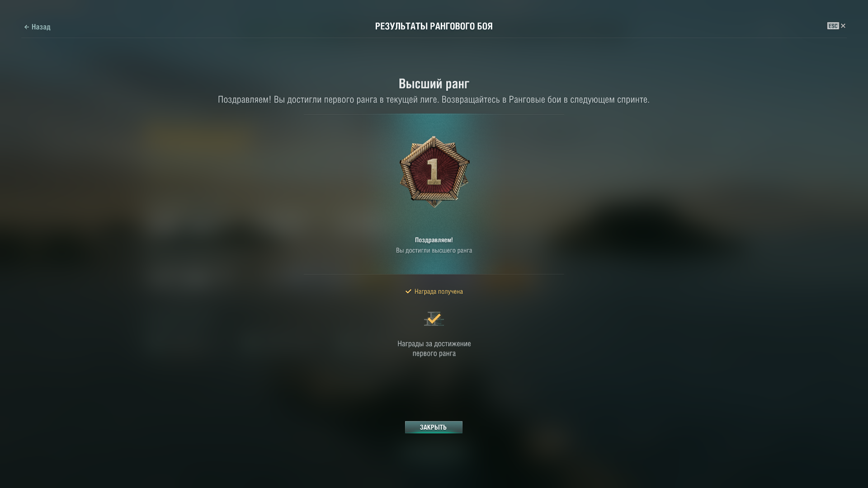The image size is (868, 488).
Task: Click the back arrow icon beside Назад
Action: tap(27, 27)
